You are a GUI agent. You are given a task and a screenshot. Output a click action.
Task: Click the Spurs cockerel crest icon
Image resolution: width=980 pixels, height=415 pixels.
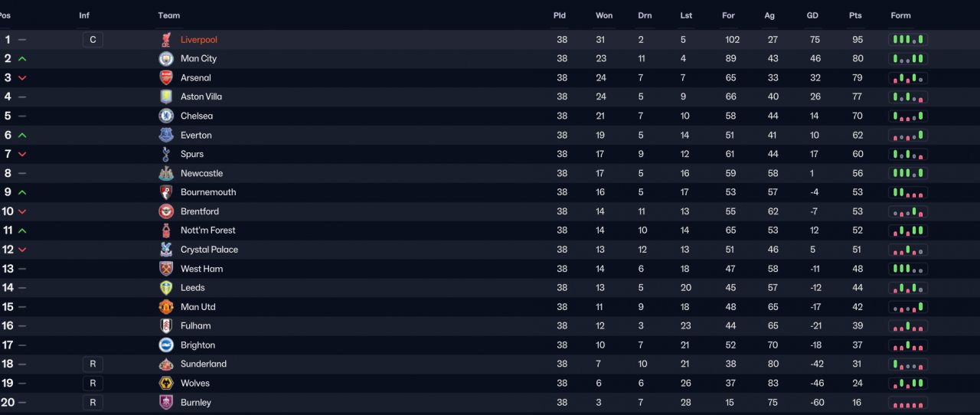(166, 155)
